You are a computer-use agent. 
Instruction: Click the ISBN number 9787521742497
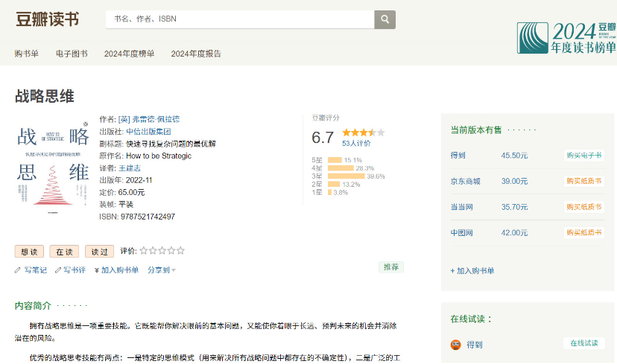click(x=148, y=217)
